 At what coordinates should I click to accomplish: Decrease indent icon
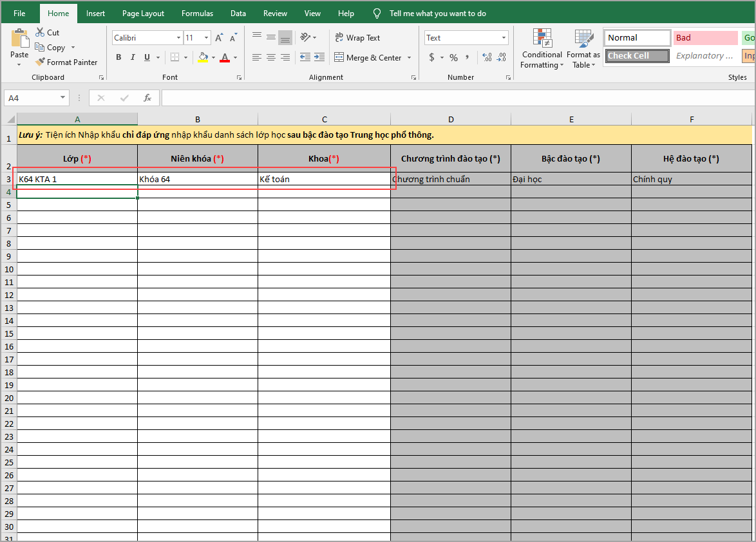click(305, 57)
